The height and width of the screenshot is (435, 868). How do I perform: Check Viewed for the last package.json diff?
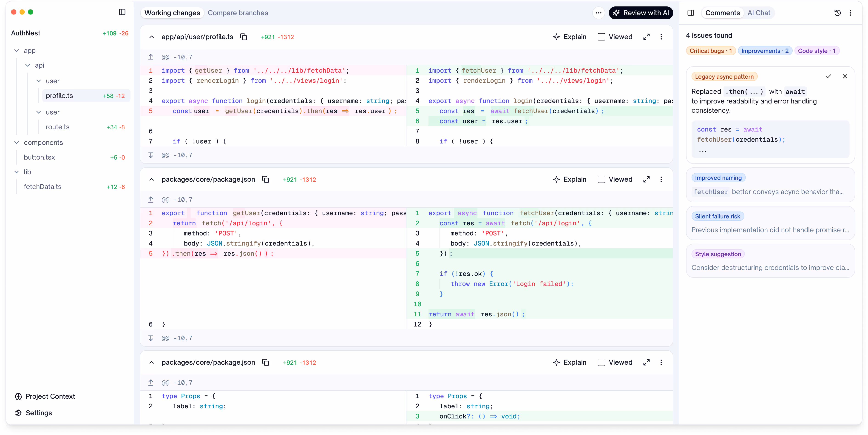point(601,362)
